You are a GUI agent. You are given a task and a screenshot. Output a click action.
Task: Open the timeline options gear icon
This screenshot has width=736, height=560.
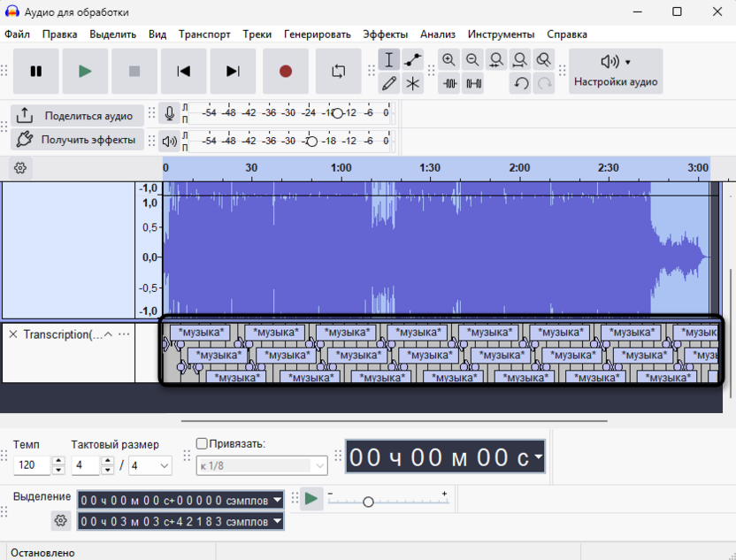pos(20,168)
